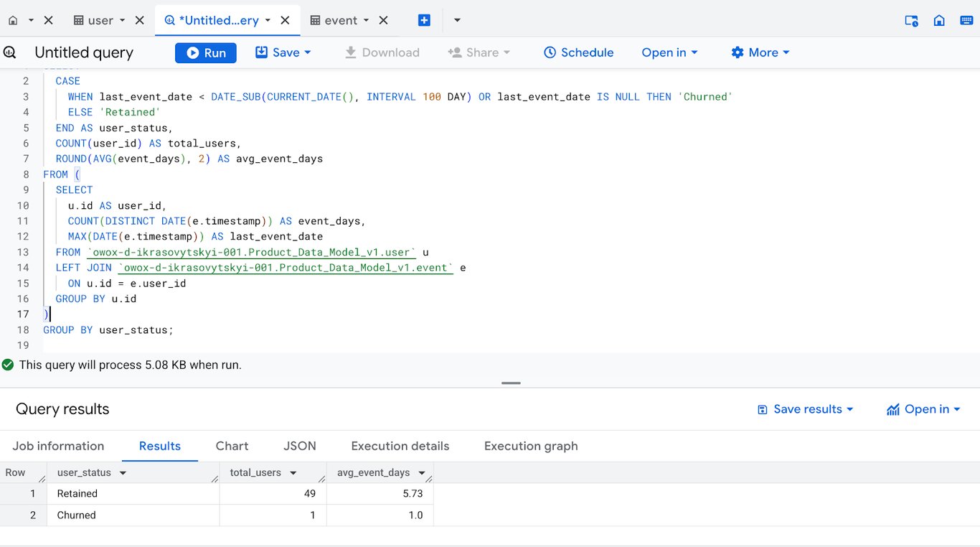Expand the home tab dropdown arrow

pos(31,20)
